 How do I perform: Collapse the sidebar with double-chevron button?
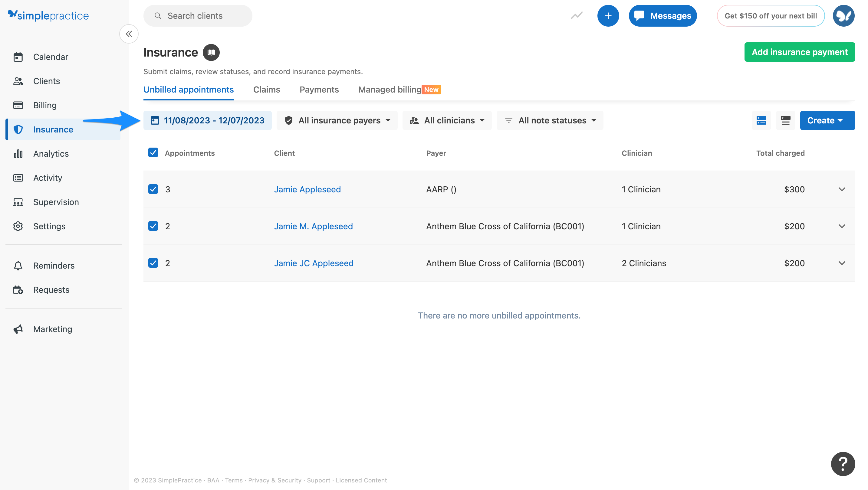coord(129,34)
